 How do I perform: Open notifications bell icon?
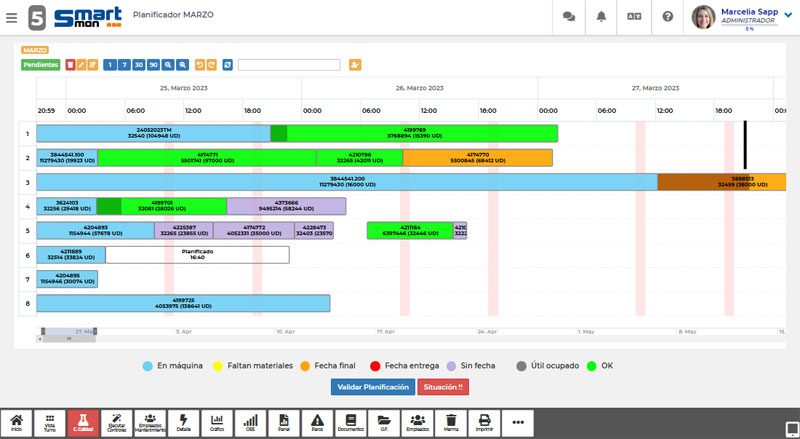click(601, 16)
